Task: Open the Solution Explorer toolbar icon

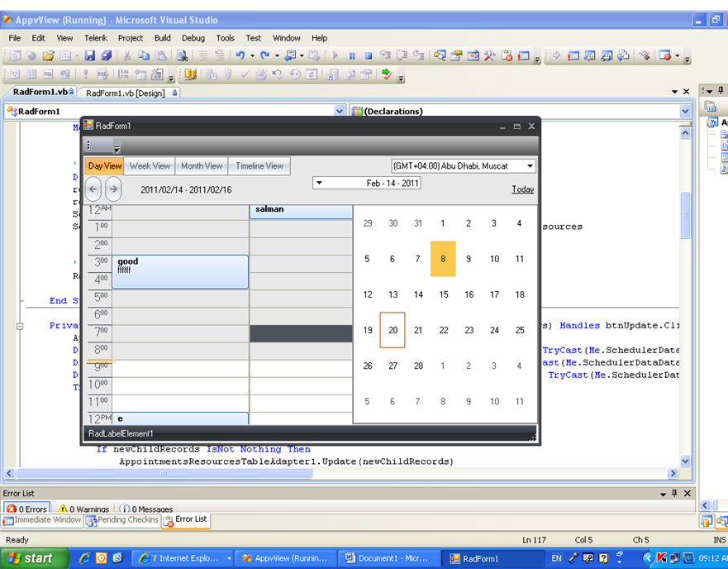Action: point(440,55)
